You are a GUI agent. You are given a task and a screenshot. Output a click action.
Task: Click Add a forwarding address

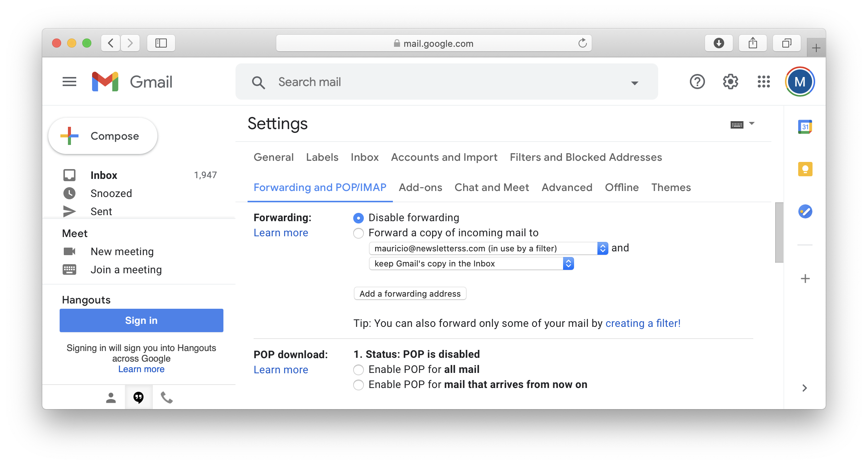tap(410, 294)
